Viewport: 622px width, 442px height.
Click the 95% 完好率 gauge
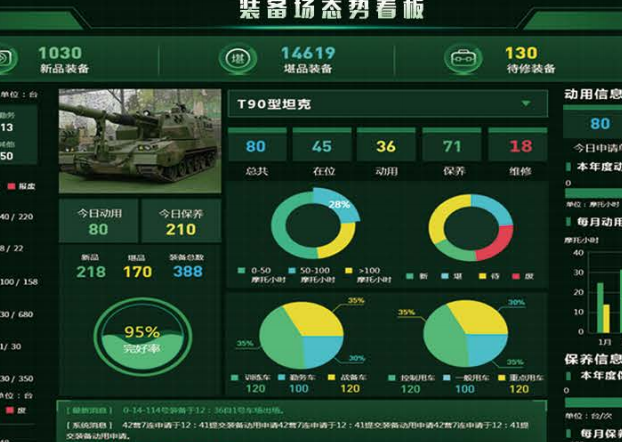pos(143,337)
